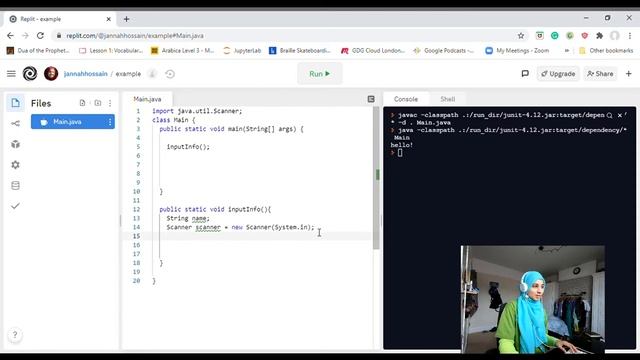Open JupyterLab bookmark

coord(242,51)
